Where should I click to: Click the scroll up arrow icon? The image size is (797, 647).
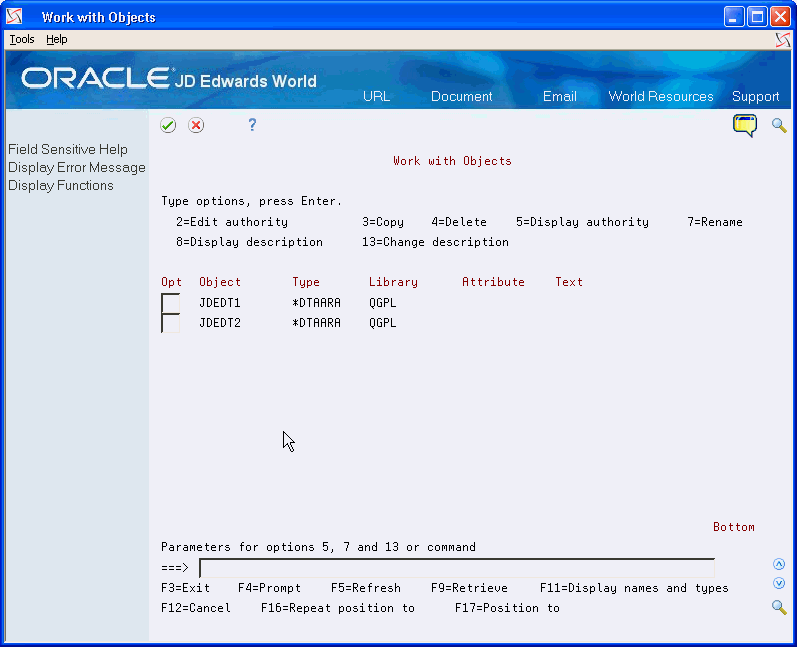(779, 564)
